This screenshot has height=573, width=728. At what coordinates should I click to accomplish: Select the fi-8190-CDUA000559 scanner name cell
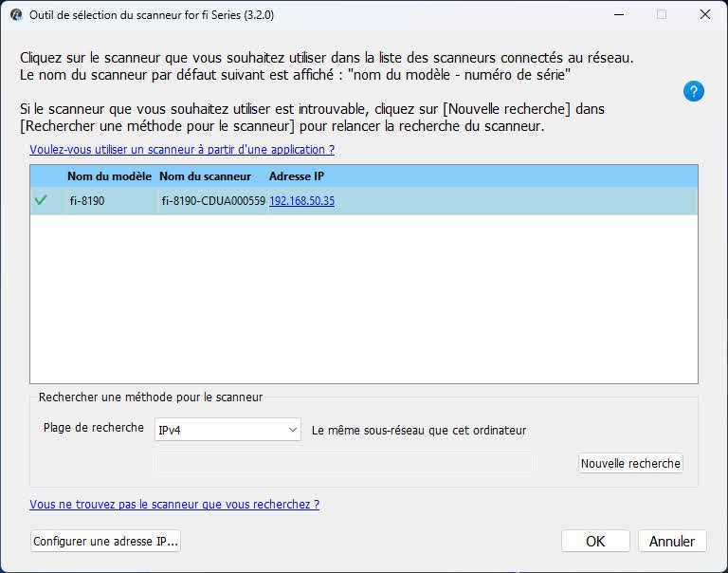pyautogui.click(x=213, y=201)
